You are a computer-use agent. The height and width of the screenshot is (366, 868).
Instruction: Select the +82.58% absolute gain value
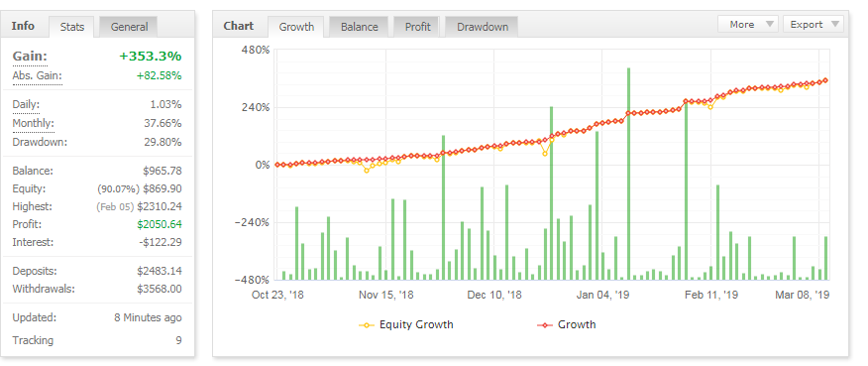tap(159, 76)
